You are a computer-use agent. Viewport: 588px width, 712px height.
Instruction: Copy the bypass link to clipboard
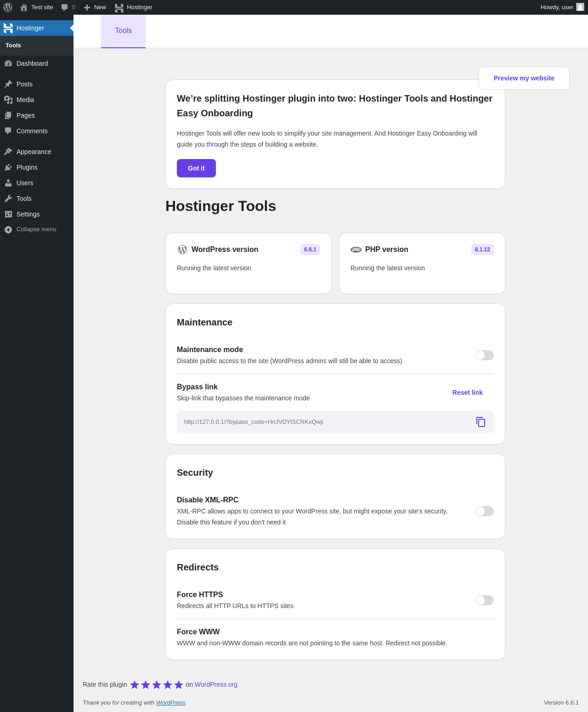pyautogui.click(x=481, y=422)
